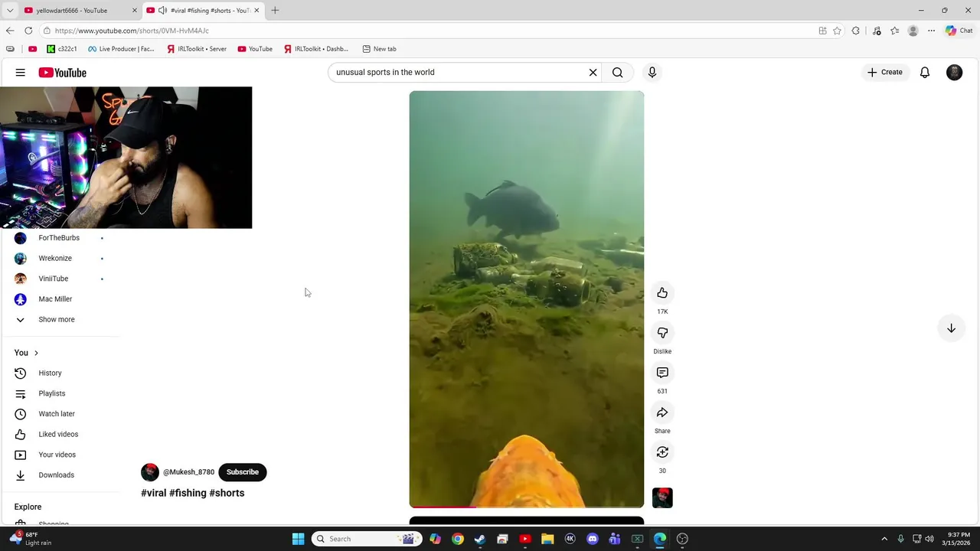Subscribe to @Mukesh_8780
980x551 pixels.
tap(243, 472)
